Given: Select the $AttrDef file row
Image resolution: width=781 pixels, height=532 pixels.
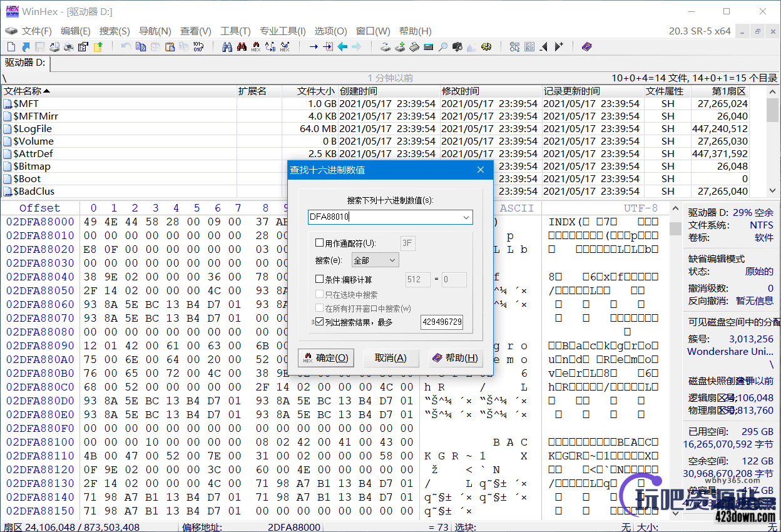Looking at the screenshot, I should [x=375, y=153].
